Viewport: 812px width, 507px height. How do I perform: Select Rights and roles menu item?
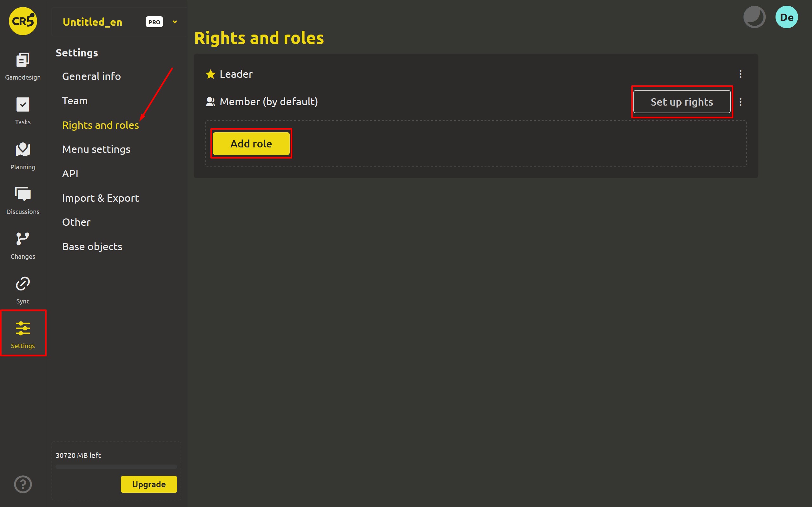click(x=100, y=125)
